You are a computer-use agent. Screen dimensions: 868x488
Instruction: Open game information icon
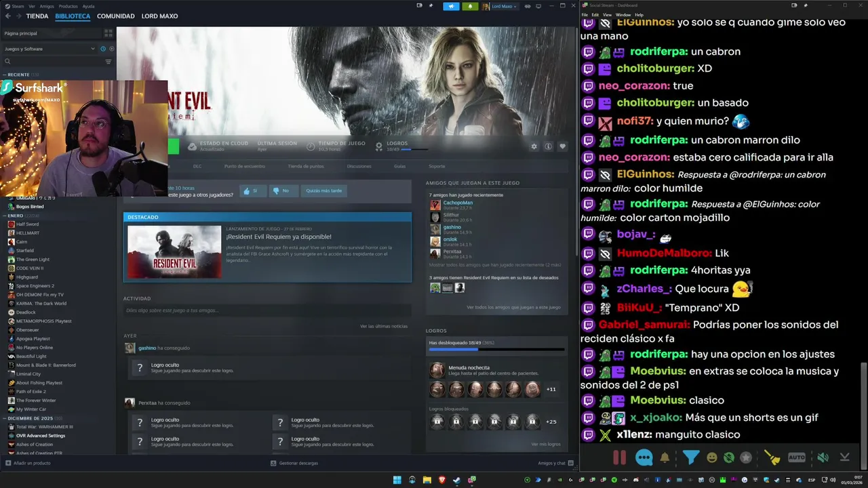pos(548,146)
